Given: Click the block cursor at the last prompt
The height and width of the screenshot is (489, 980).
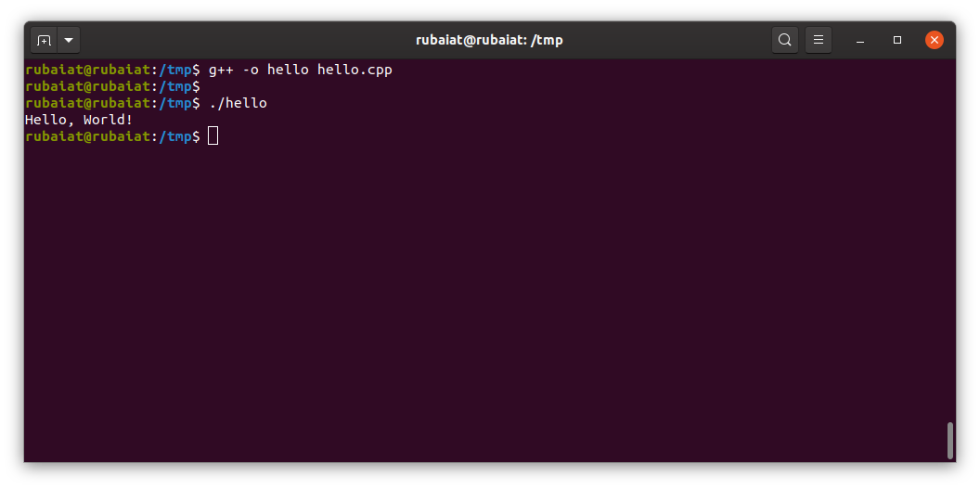Looking at the screenshot, I should click(x=213, y=136).
